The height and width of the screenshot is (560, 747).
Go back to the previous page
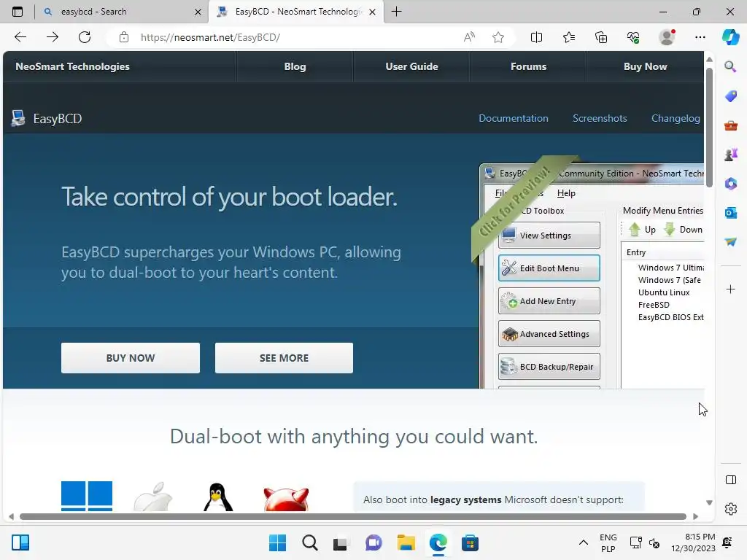coord(20,37)
